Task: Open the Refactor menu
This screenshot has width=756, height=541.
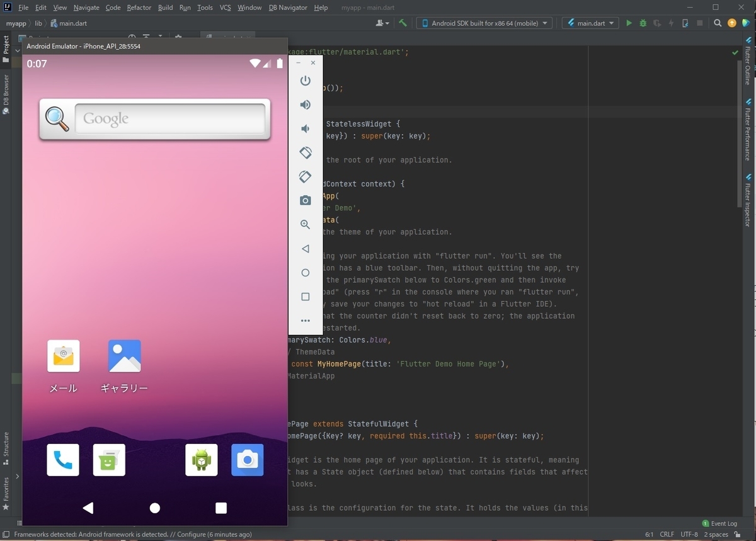Action: tap(139, 8)
